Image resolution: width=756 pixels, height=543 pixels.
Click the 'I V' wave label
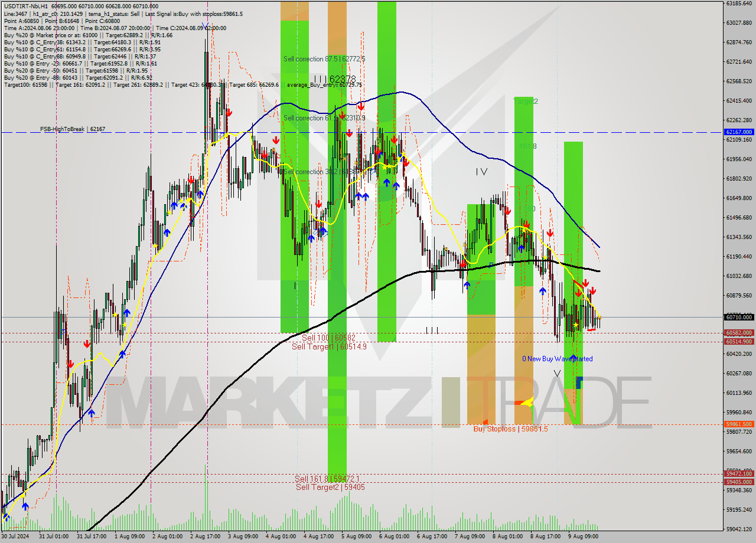click(x=482, y=172)
